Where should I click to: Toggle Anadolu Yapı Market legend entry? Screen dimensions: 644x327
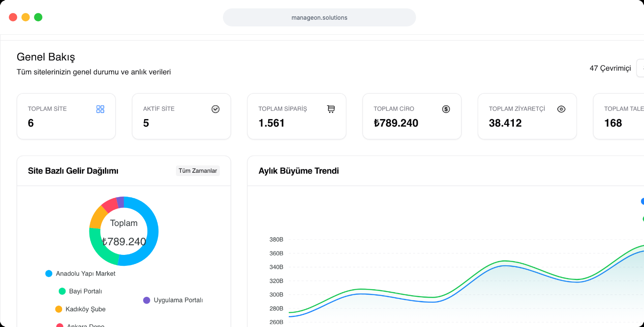pyautogui.click(x=80, y=274)
